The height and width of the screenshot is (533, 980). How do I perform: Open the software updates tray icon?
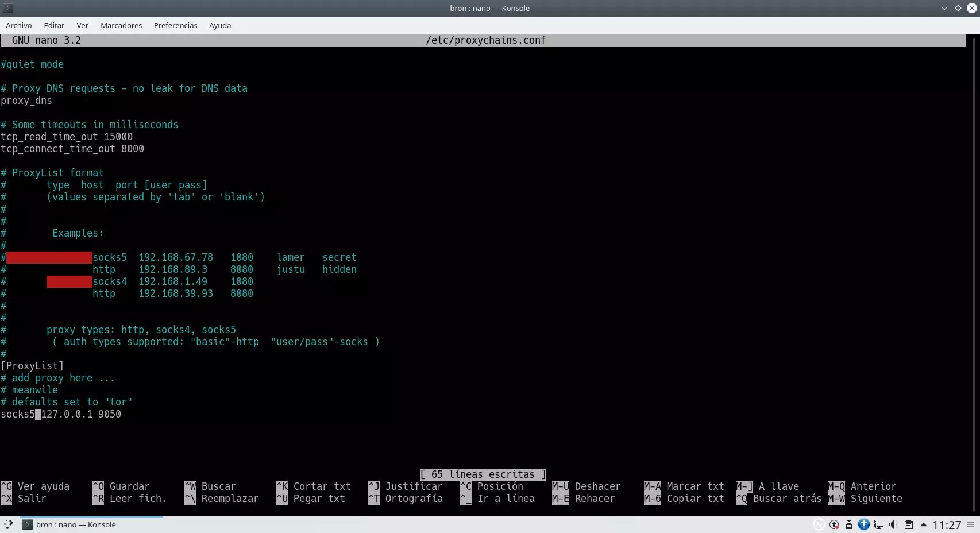(x=834, y=524)
